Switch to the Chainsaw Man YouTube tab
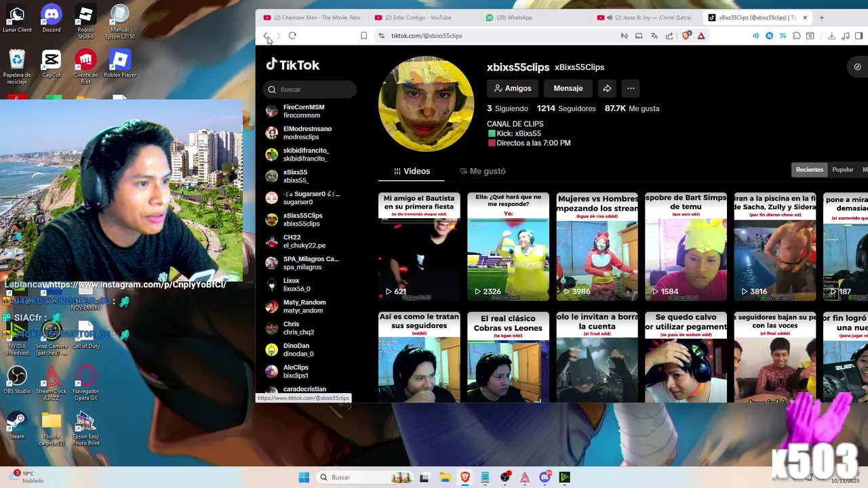The height and width of the screenshot is (488, 868). [313, 18]
